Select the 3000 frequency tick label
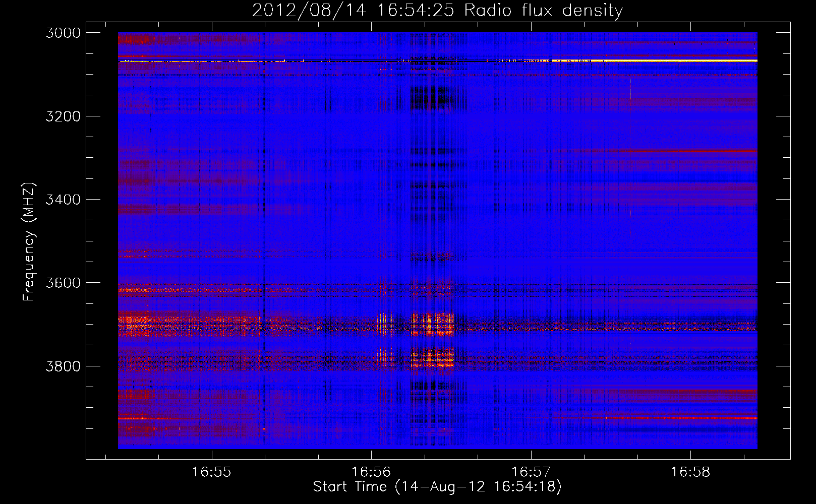816x504 pixels. point(63,33)
